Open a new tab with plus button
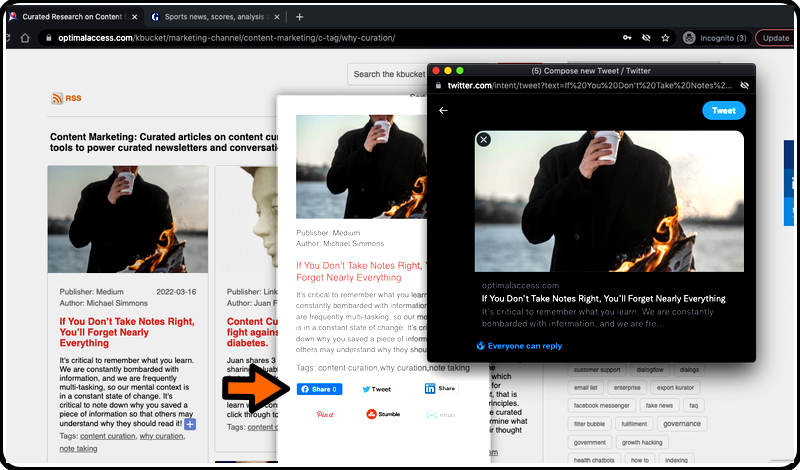 pyautogui.click(x=299, y=17)
